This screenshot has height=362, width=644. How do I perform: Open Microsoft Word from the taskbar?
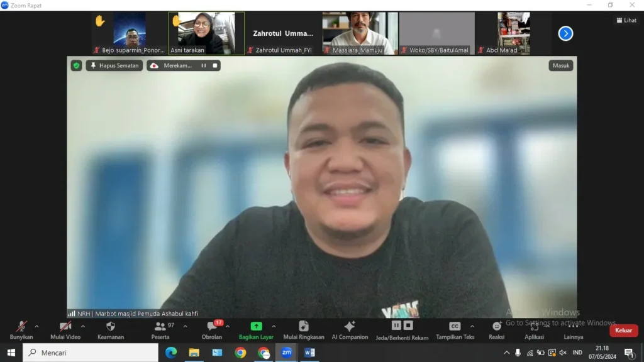(309, 353)
